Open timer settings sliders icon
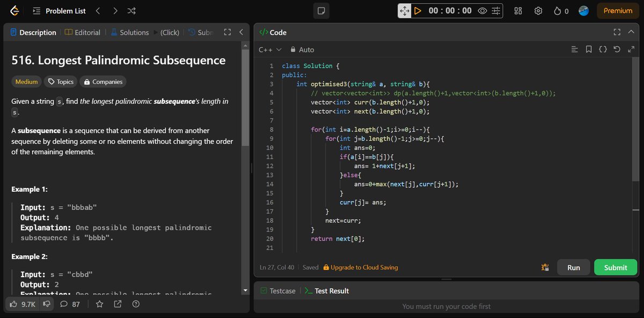Screen dimensions: 644x318 [x=496, y=11]
